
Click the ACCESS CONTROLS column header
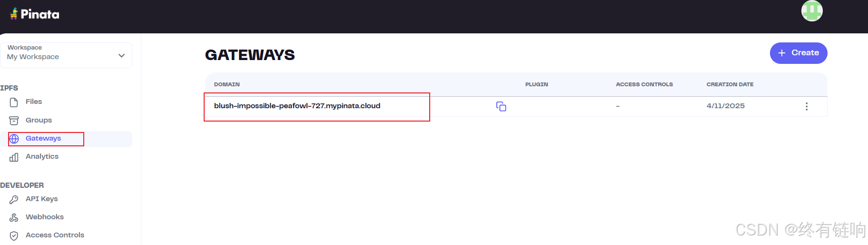(644, 84)
